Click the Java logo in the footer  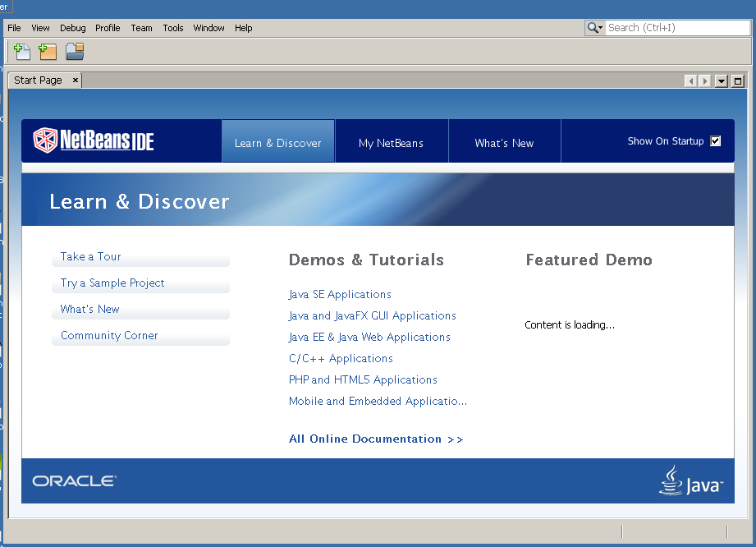tap(691, 481)
